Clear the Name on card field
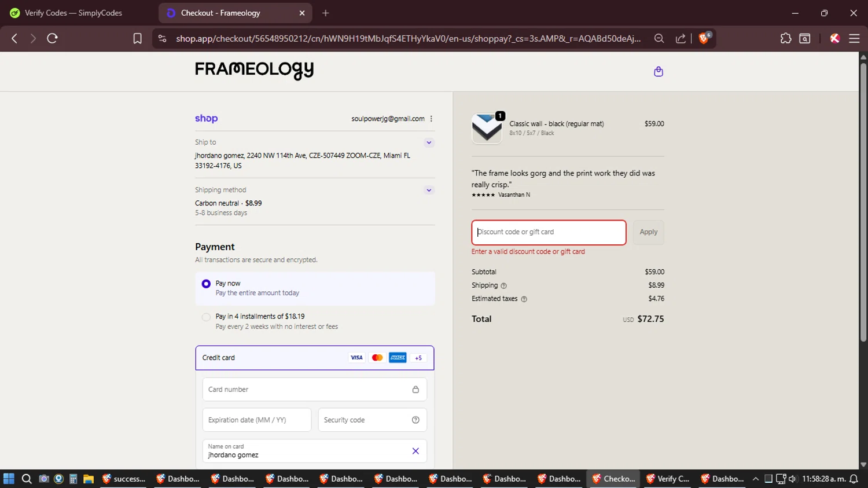This screenshot has height=488, width=868. tap(415, 451)
